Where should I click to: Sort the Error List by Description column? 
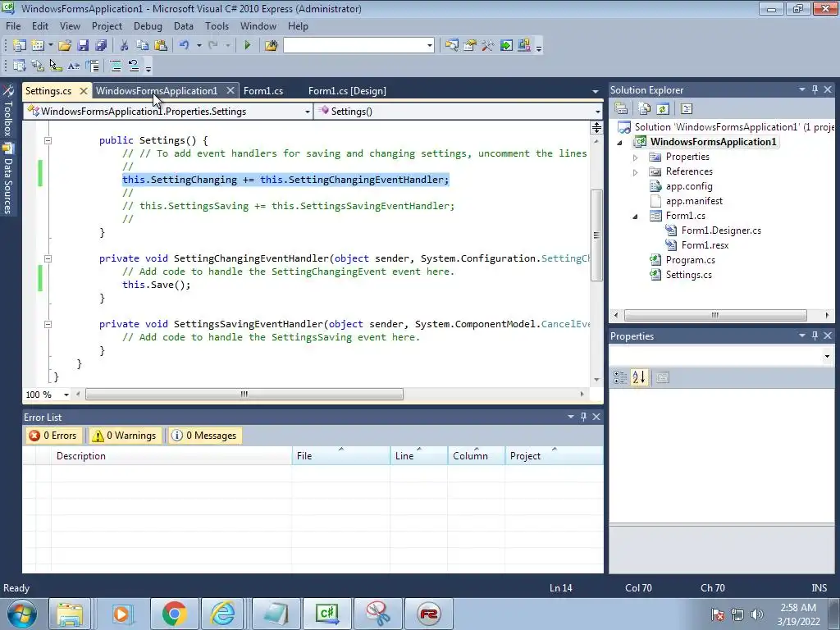pyautogui.click(x=171, y=455)
